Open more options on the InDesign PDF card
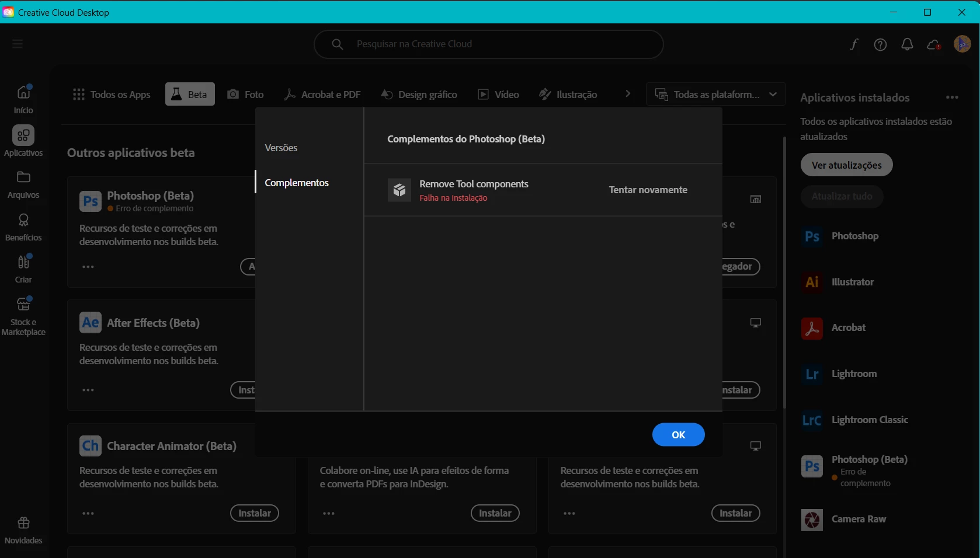This screenshot has height=558, width=980. (329, 514)
